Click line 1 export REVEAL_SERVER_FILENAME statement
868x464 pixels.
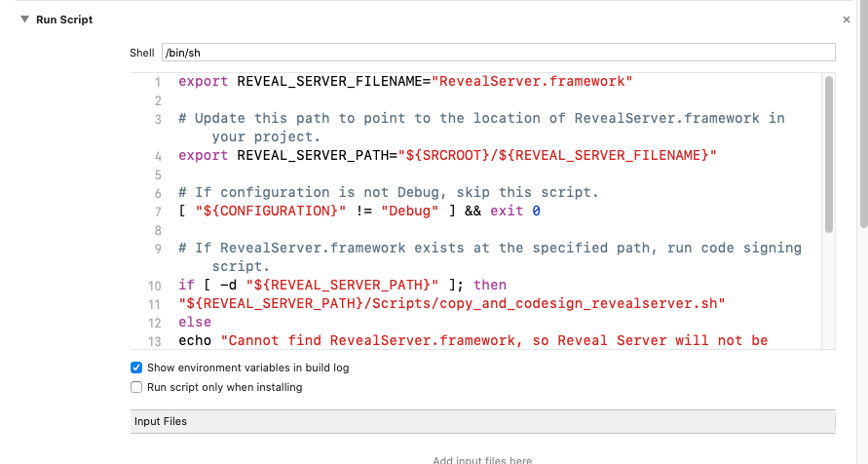405,81
